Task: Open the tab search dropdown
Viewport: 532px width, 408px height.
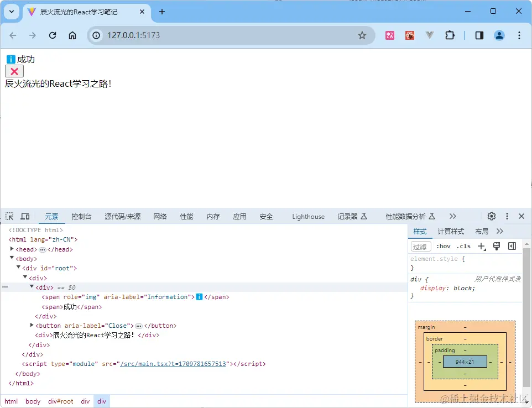Action: pos(12,12)
